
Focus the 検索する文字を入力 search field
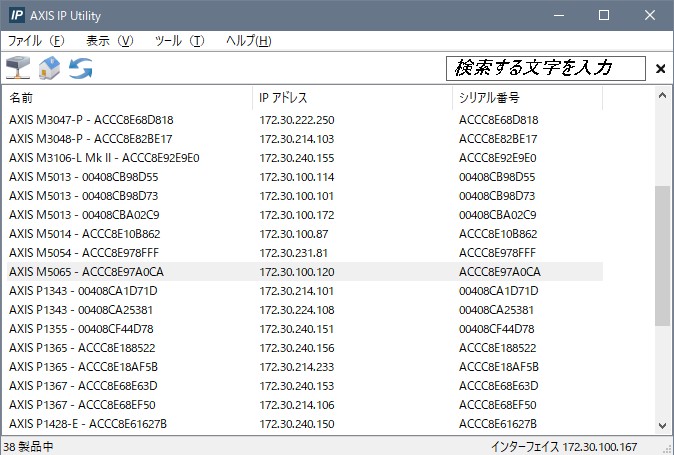(545, 68)
